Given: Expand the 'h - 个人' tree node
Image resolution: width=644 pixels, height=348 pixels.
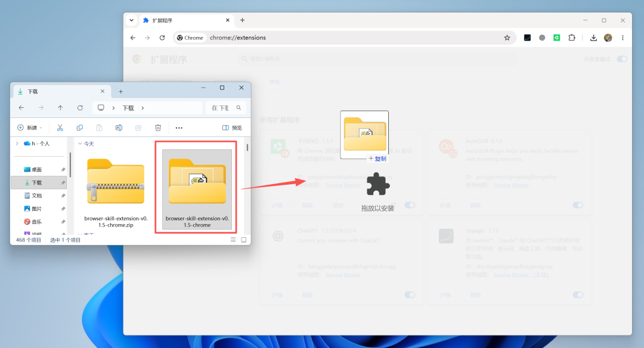Looking at the screenshot, I should [x=17, y=144].
